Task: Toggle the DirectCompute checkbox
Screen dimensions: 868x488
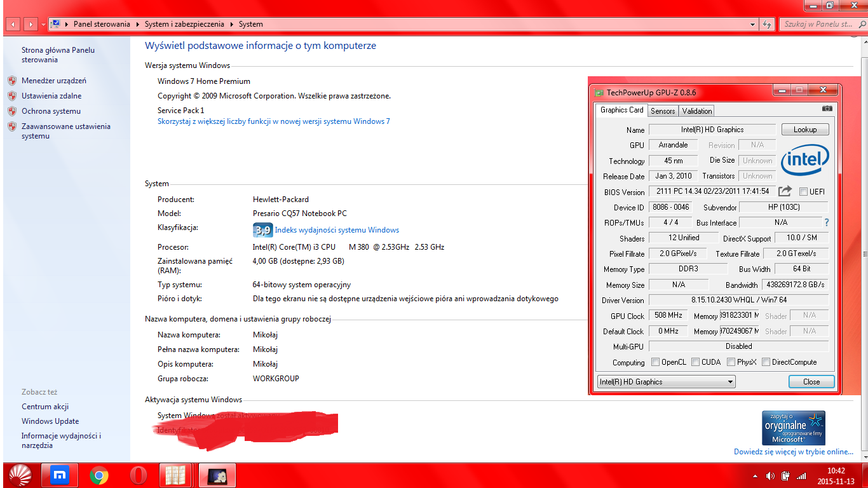Action: pos(766,362)
